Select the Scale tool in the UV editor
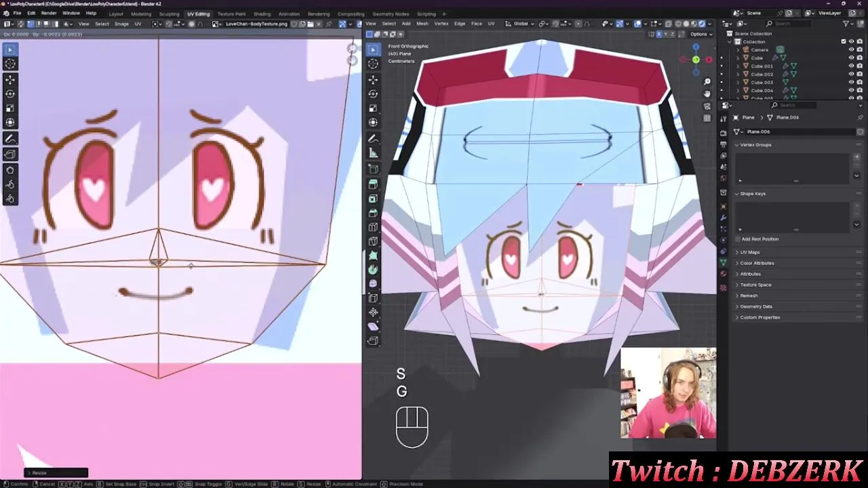This screenshot has height=488, width=868. point(10,108)
